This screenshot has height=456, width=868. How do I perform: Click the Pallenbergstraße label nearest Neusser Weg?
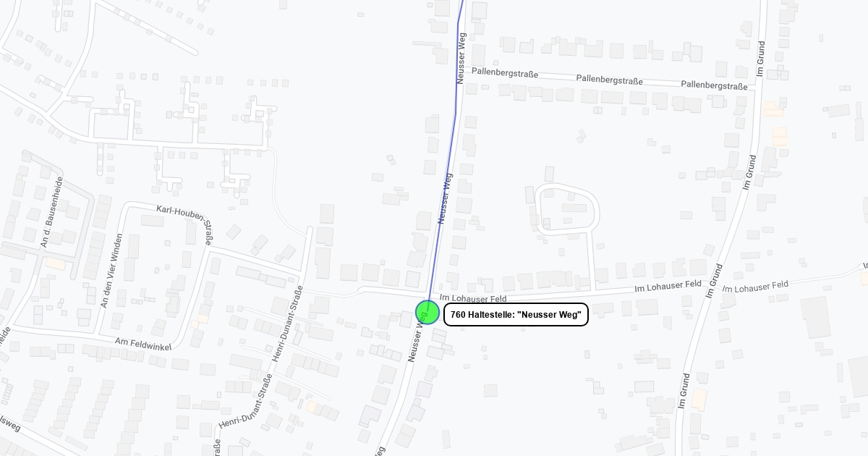tap(505, 72)
